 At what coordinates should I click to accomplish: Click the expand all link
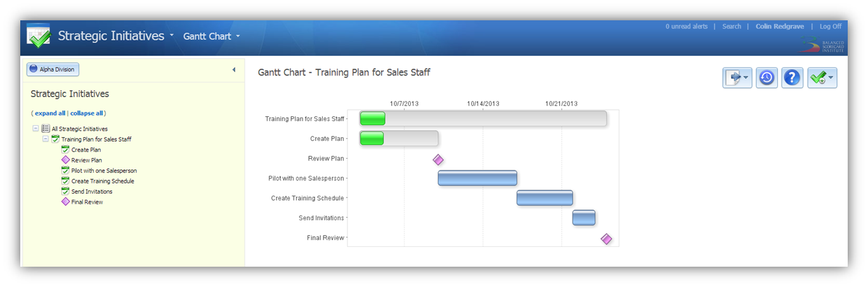(x=50, y=113)
